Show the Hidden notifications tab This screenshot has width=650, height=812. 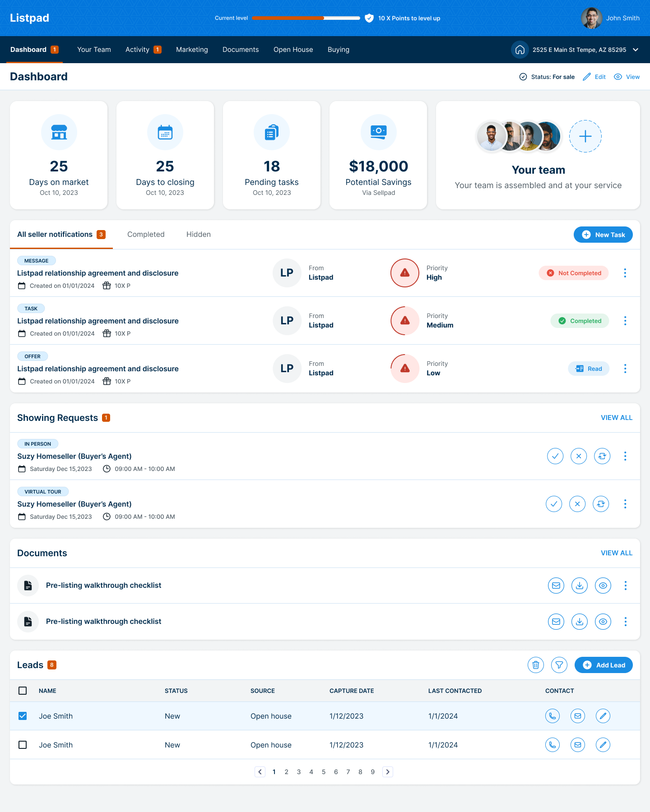199,235
